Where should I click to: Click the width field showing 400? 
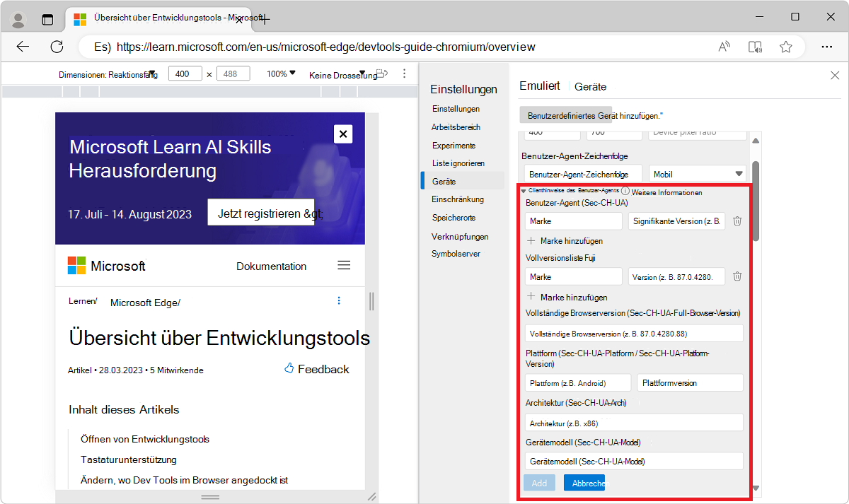(184, 73)
